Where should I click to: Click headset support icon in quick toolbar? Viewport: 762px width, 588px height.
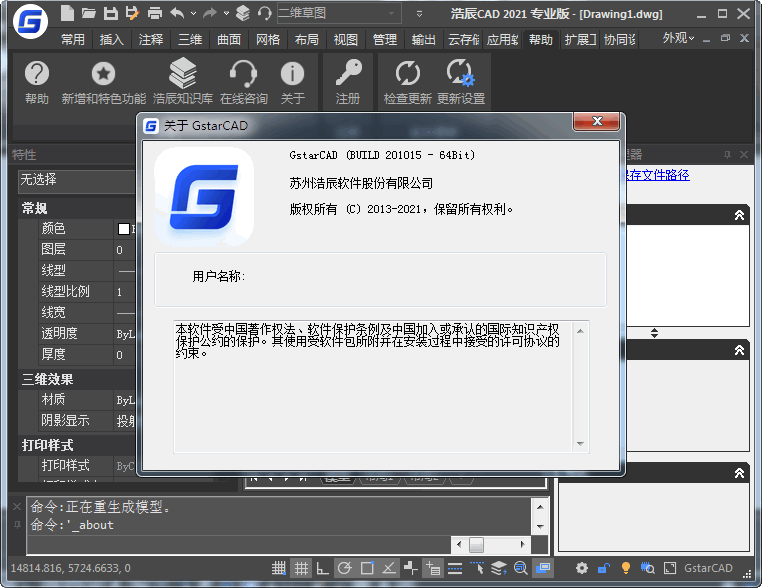[x=264, y=13]
